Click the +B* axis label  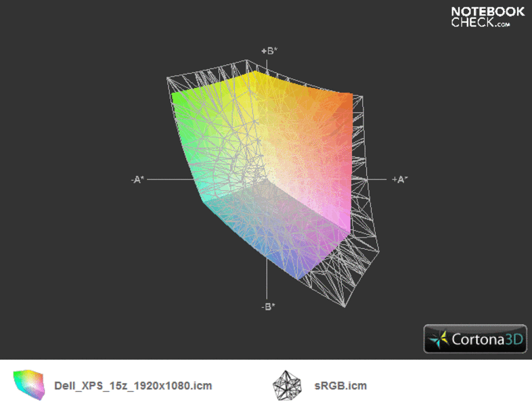269,51
